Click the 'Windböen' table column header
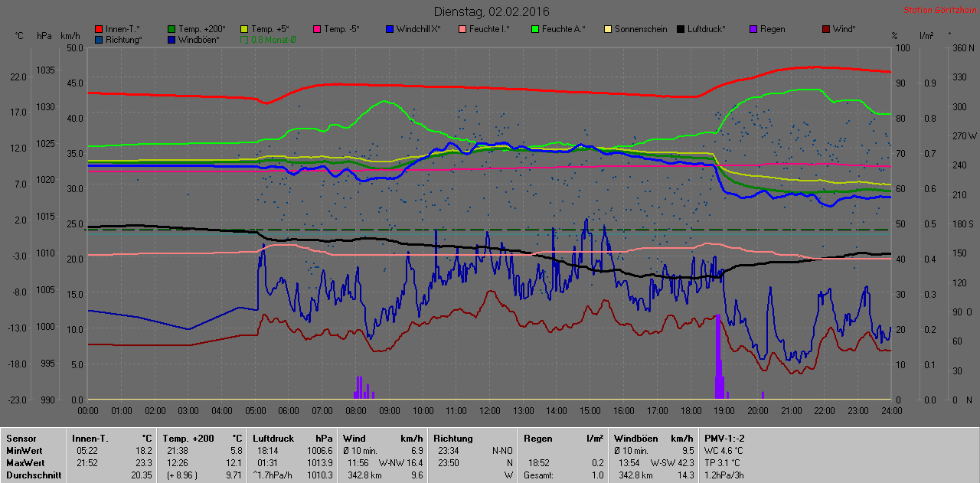This screenshot has height=483, width=980. (x=635, y=439)
